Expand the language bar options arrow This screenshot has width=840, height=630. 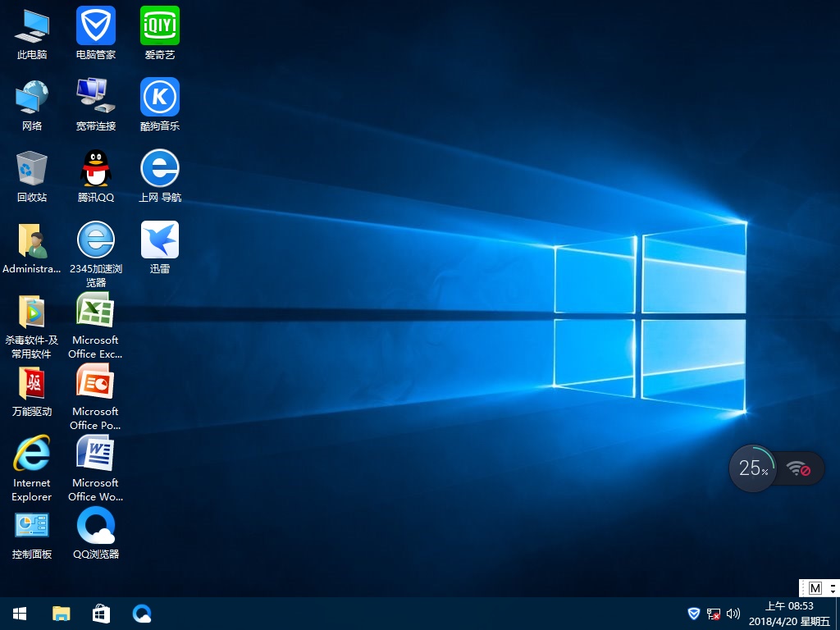(833, 588)
